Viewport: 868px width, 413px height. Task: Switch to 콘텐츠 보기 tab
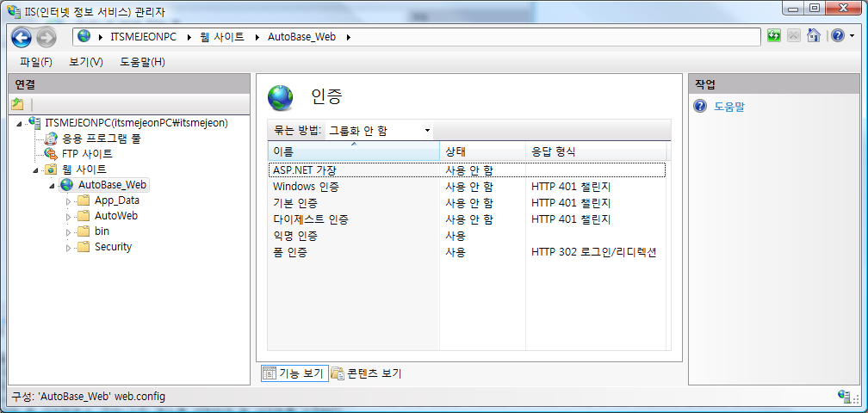368,373
